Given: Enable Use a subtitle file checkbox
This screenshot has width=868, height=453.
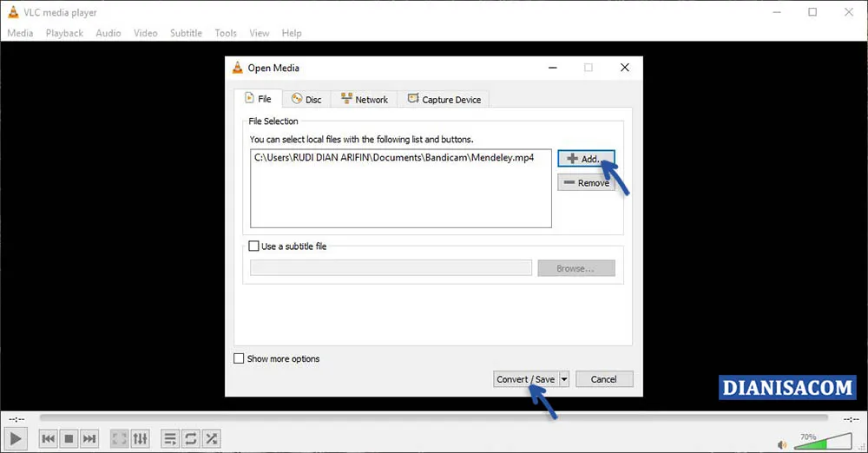Looking at the screenshot, I should click(x=253, y=246).
